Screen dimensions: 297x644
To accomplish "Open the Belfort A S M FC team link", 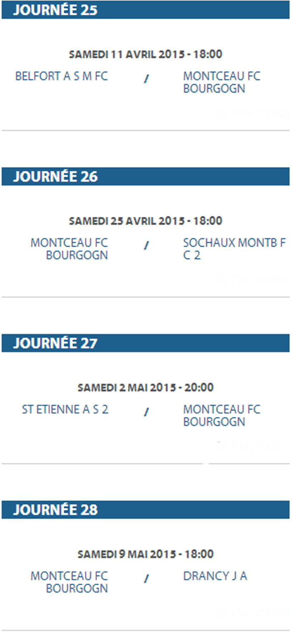I will (62, 76).
